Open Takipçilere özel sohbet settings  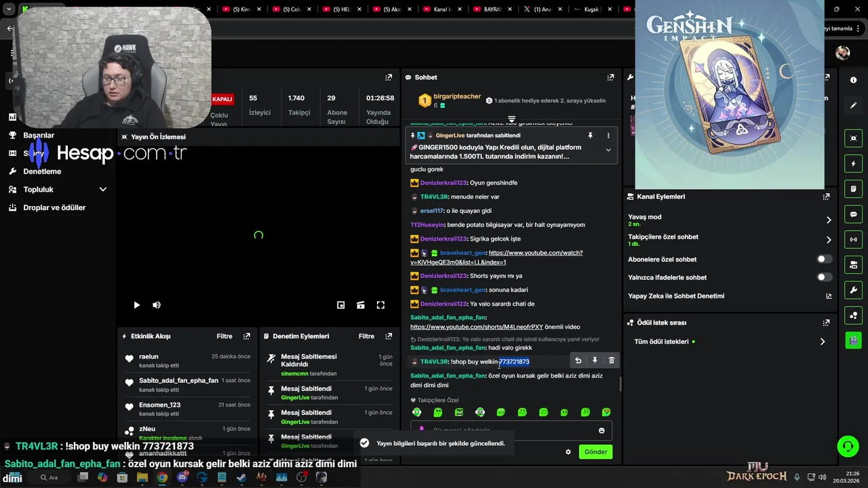click(x=729, y=240)
